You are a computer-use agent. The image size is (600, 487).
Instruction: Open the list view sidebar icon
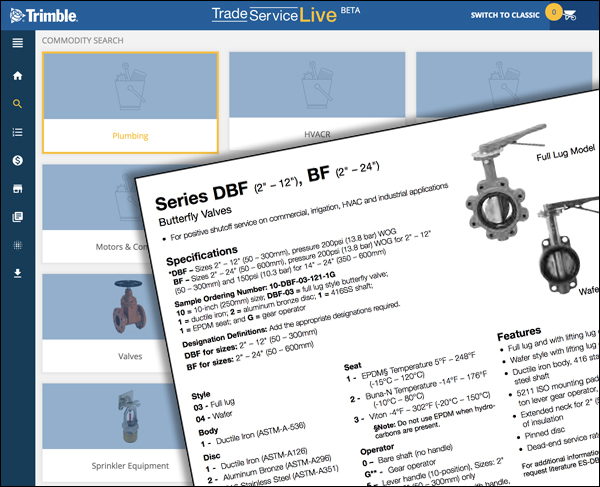pos(18,132)
